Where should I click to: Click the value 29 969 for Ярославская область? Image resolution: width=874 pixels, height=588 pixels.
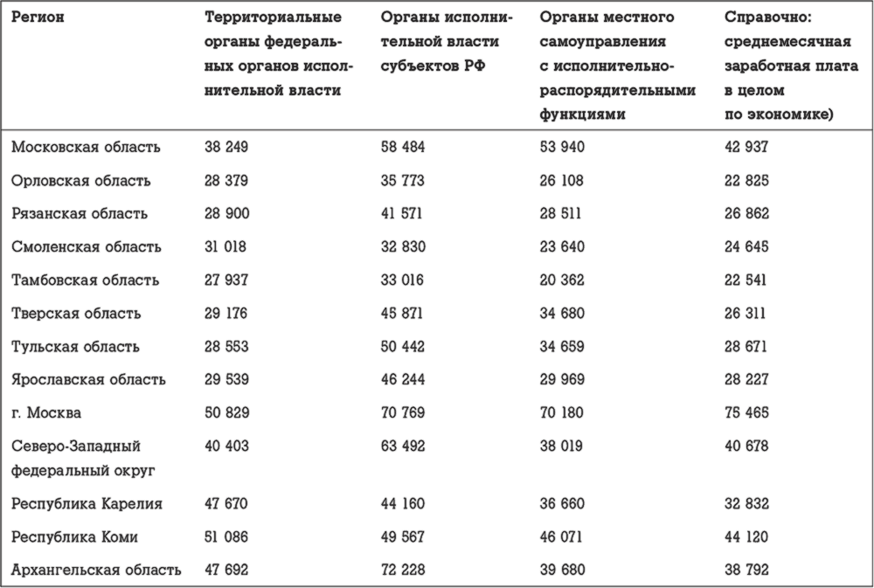tap(562, 379)
